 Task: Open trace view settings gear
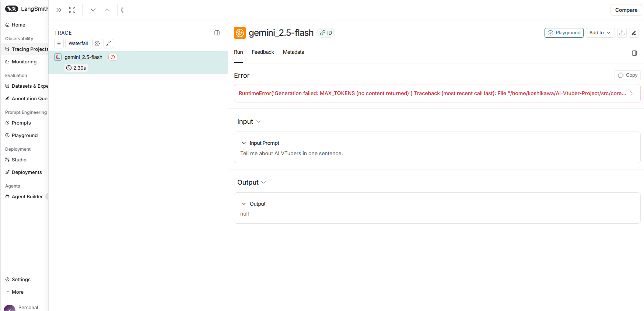point(97,43)
